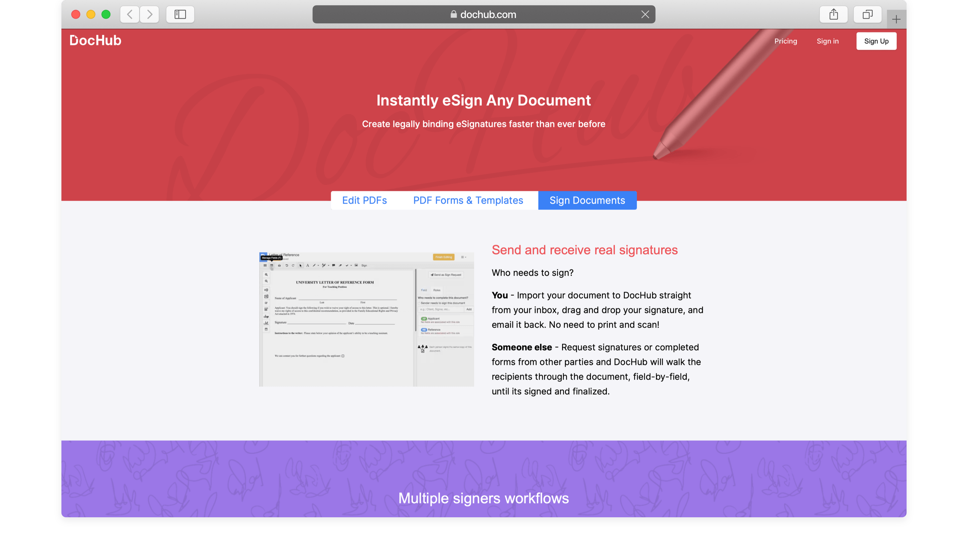This screenshot has width=968, height=560.
Task: Click the stop loading X icon
Action: click(x=645, y=15)
